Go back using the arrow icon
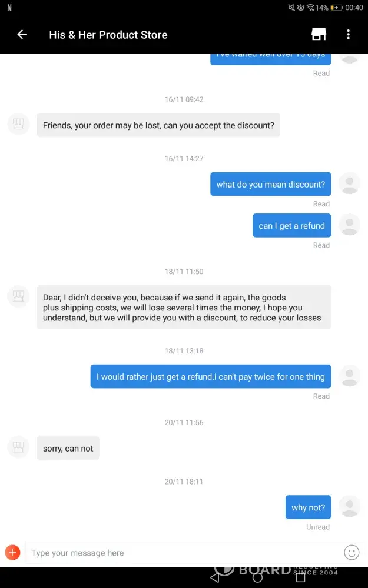The width and height of the screenshot is (368, 588). [22, 35]
